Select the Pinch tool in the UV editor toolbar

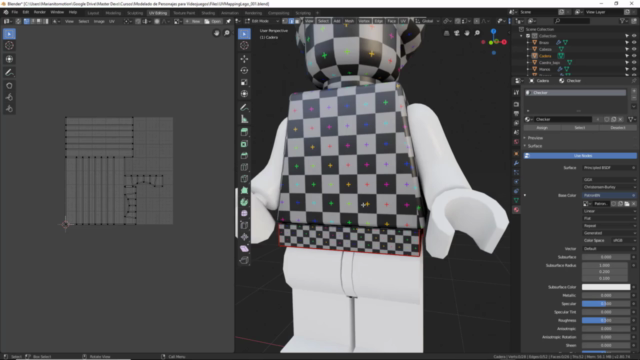point(9,109)
